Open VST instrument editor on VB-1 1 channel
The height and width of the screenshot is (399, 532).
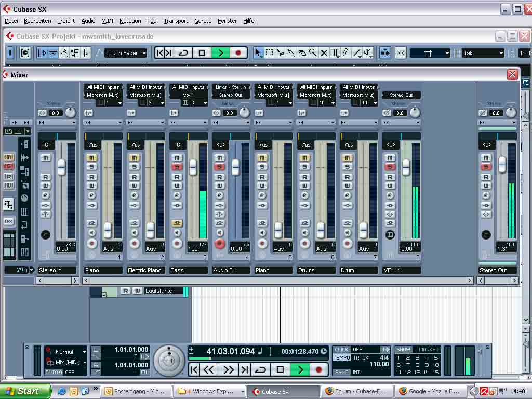pyautogui.click(x=390, y=234)
